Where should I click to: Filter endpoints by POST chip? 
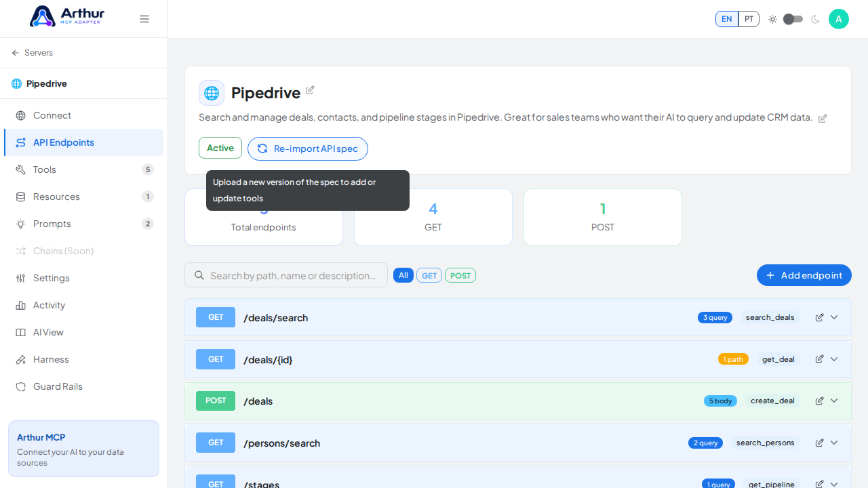click(460, 275)
